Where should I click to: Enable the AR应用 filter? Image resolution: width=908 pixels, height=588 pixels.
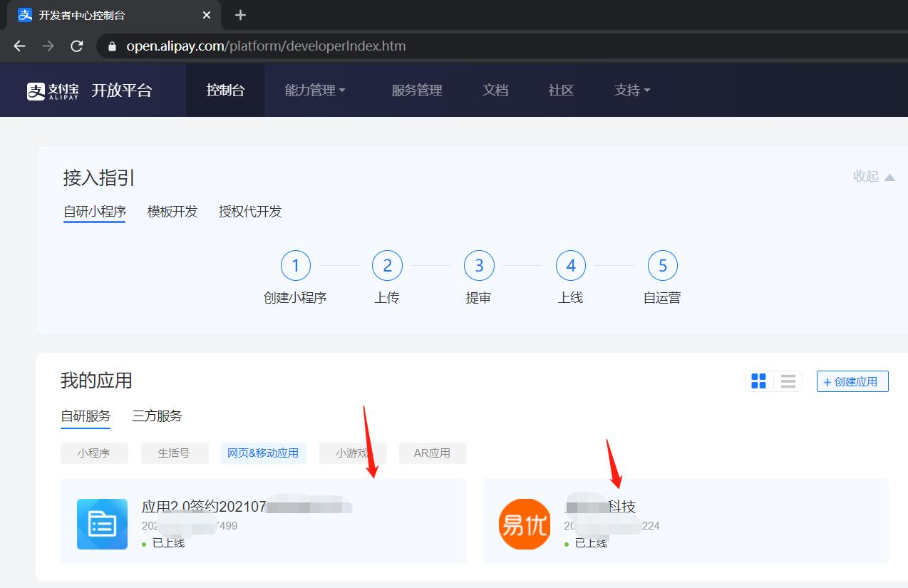[433, 453]
